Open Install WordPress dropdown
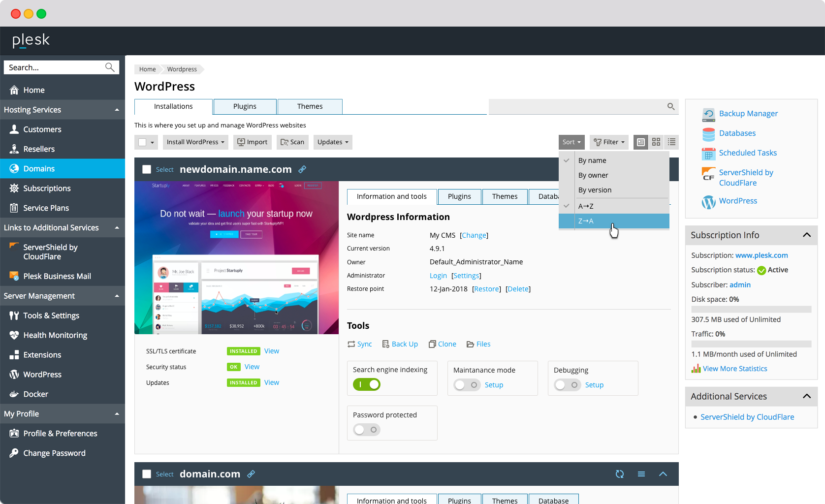This screenshot has height=504, width=825. pyautogui.click(x=195, y=142)
